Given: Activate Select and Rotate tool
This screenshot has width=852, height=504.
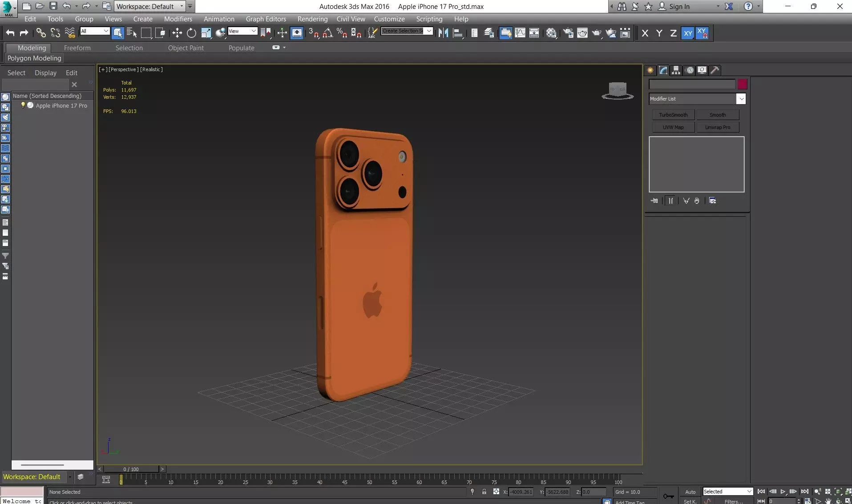Looking at the screenshot, I should point(191,33).
